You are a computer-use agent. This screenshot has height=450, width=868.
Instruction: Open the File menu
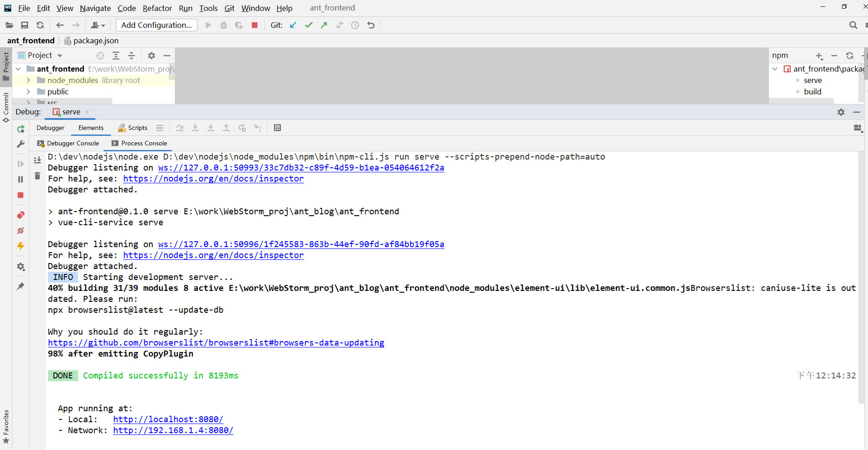click(x=24, y=8)
